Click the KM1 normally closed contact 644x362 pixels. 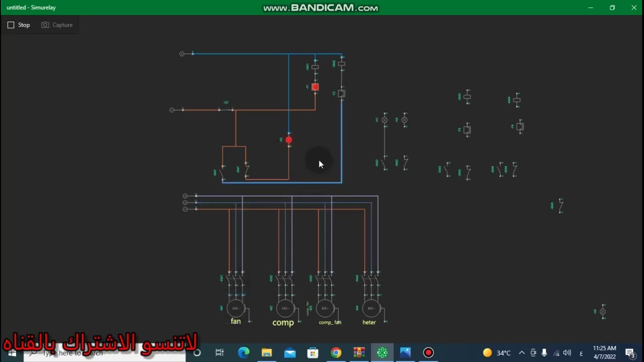tap(246, 170)
